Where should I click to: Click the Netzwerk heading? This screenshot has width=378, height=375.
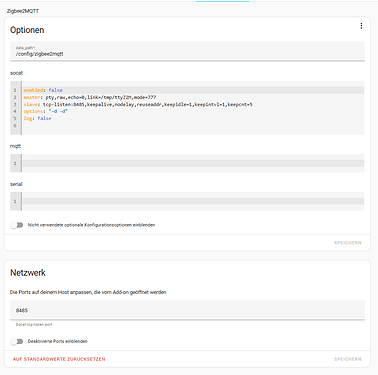click(28, 273)
